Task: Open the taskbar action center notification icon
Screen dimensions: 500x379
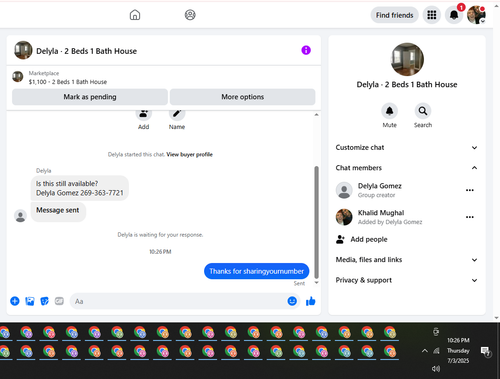Action: [x=486, y=351]
